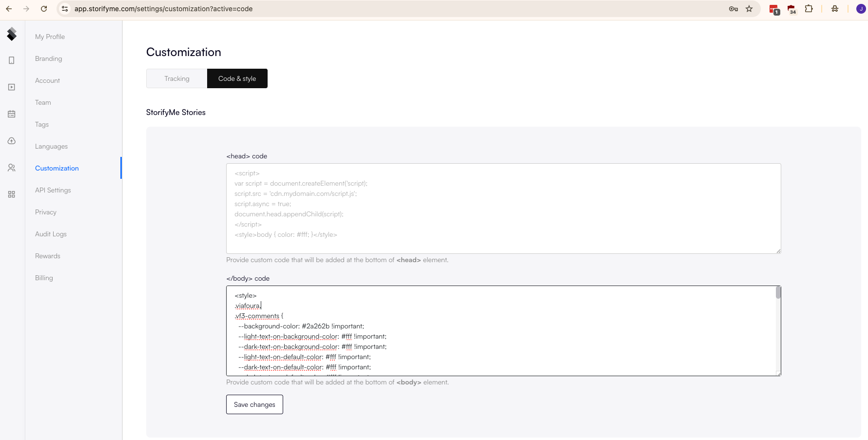Open the password key icon
Screen dimensions: 868x440
[x=733, y=9]
